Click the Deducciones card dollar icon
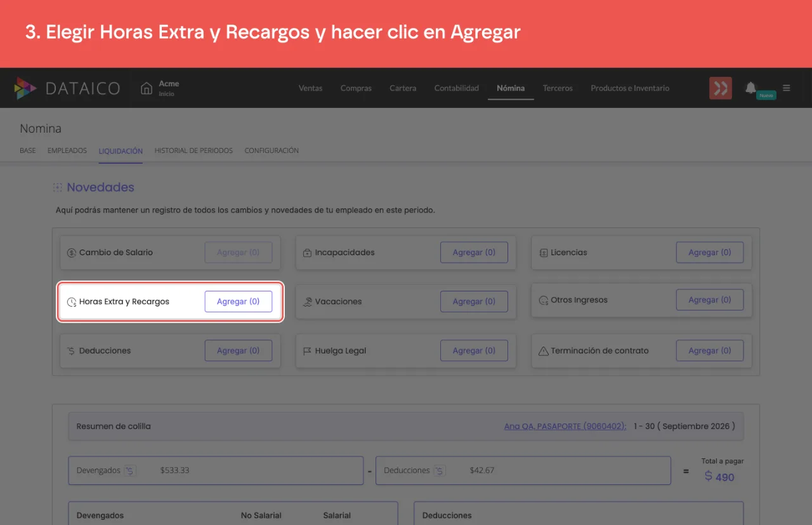Image resolution: width=812 pixels, height=525 pixels. coord(72,351)
